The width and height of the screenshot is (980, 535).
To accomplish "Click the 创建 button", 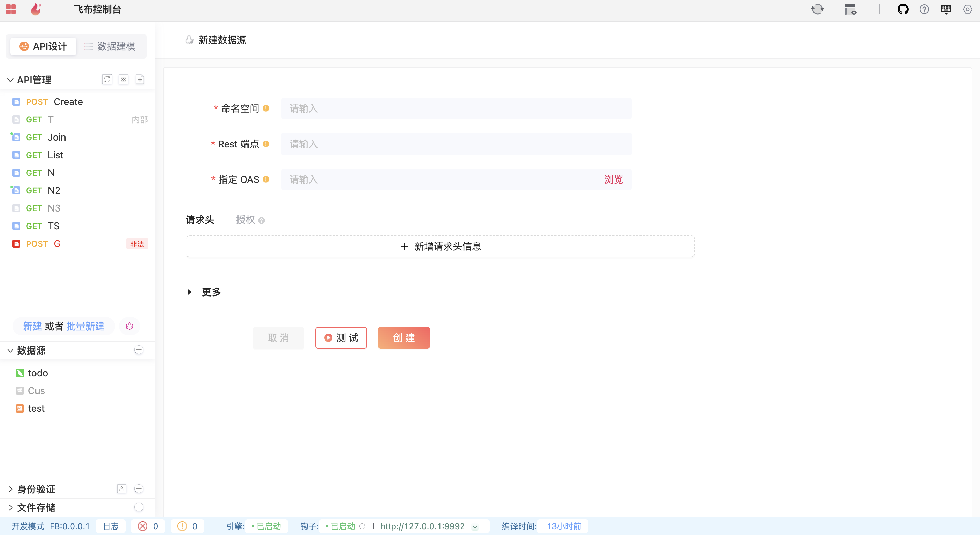I will [x=404, y=337].
